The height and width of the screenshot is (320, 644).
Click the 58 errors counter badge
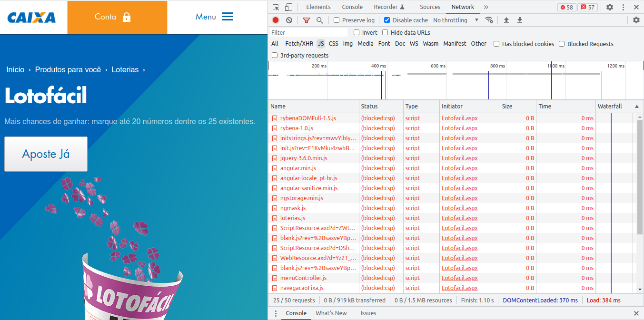(566, 7)
